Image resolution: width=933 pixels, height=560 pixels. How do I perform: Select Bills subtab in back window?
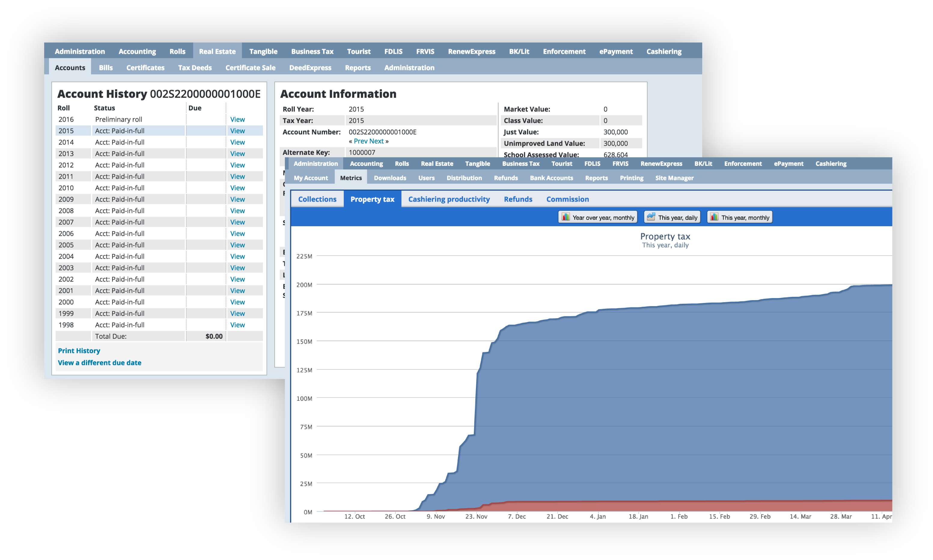pos(106,68)
